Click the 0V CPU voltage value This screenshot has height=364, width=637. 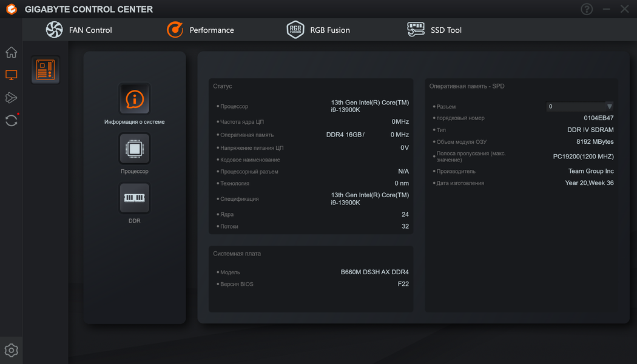[x=405, y=147]
